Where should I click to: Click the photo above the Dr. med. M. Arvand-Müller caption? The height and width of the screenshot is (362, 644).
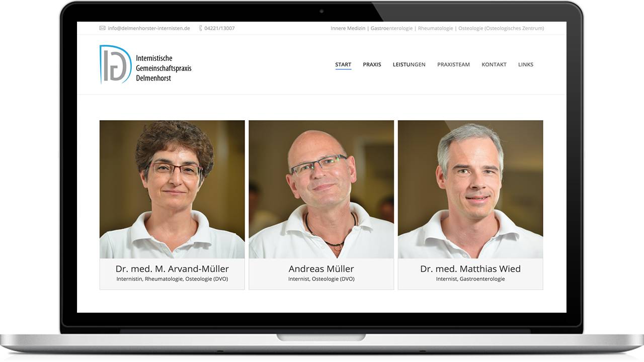pos(172,189)
